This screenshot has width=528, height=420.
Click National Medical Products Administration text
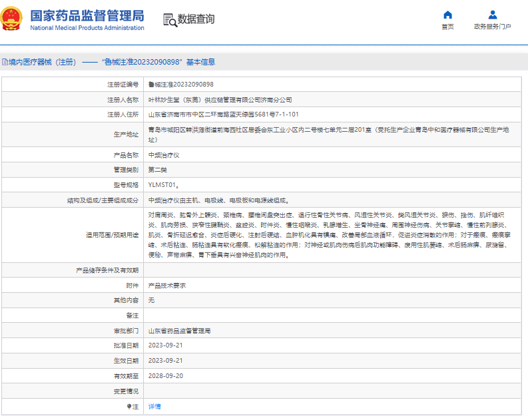87,28
